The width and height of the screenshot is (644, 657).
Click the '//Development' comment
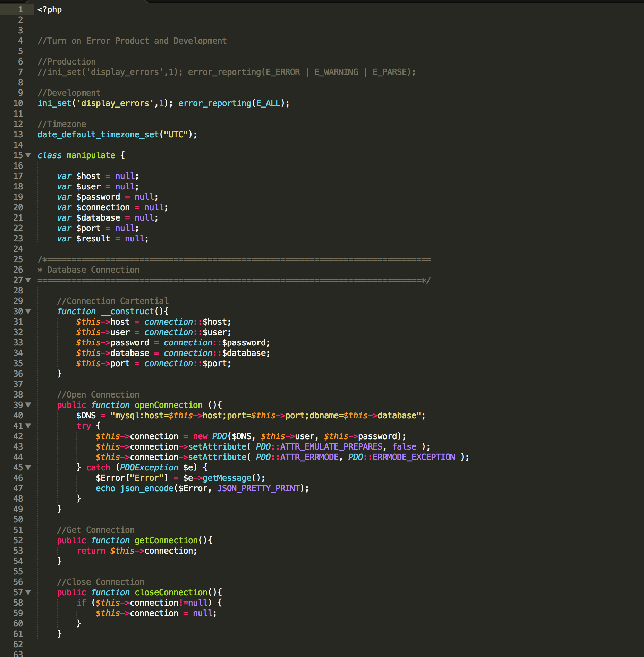click(x=69, y=93)
